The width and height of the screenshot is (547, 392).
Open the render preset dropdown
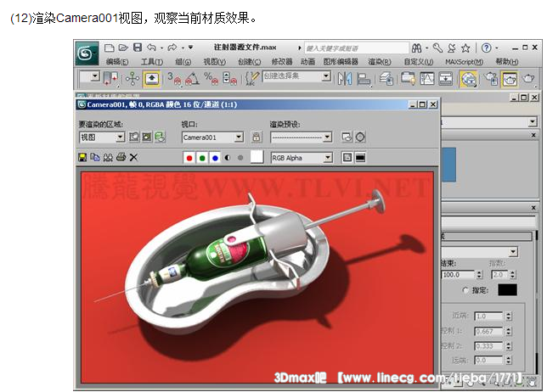301,137
